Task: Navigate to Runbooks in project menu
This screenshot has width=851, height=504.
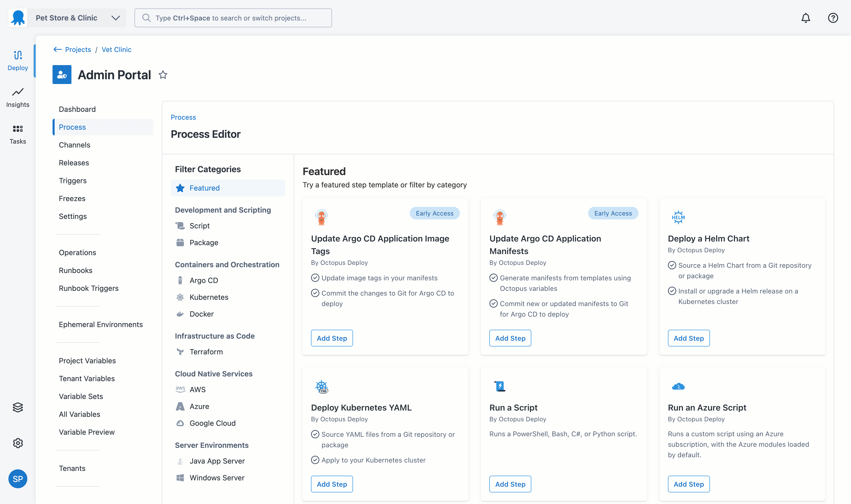Action: point(75,270)
